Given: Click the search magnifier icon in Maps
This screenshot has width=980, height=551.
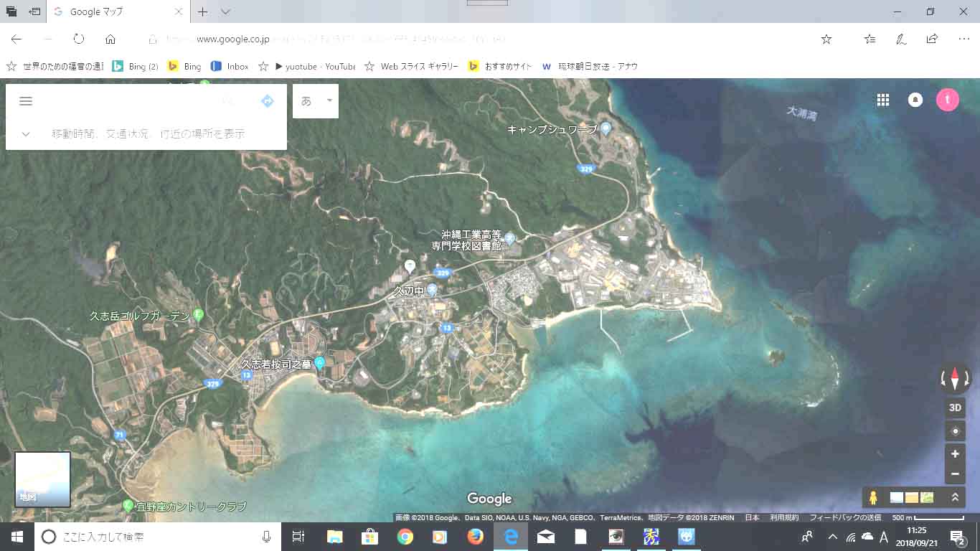Looking at the screenshot, I should [x=228, y=101].
